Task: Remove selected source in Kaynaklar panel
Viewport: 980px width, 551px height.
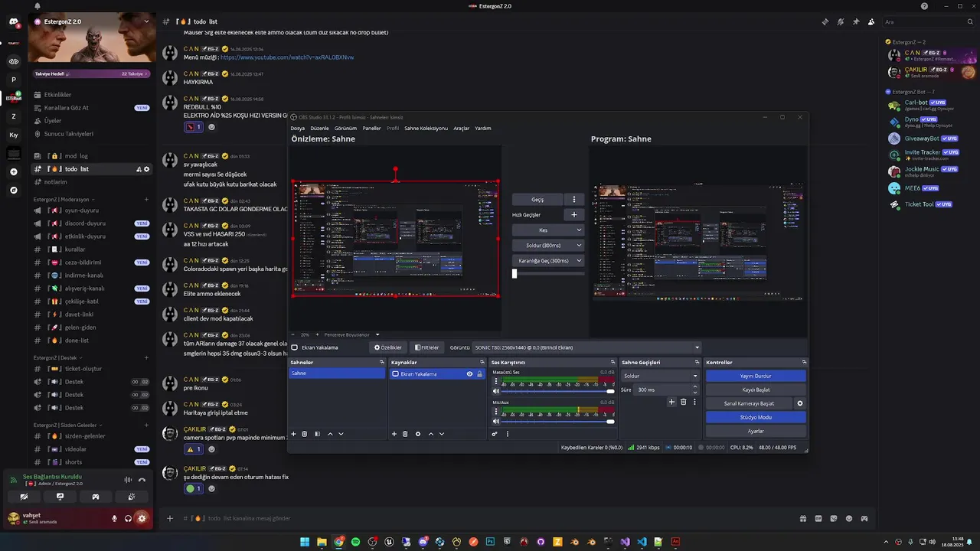Action: (405, 434)
